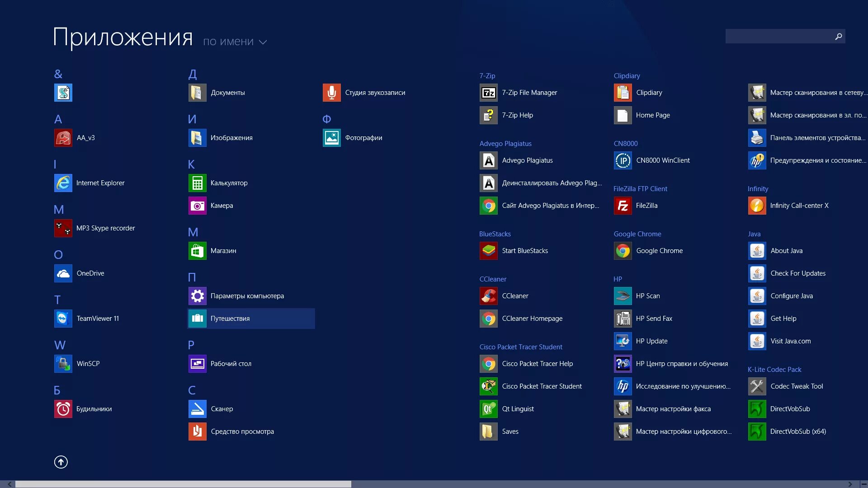This screenshot has width=868, height=488.
Task: Open Магазин store icon
Action: click(197, 251)
